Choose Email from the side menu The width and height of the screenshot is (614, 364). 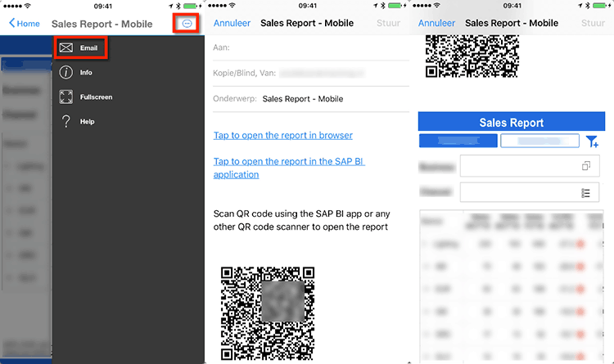coord(81,47)
